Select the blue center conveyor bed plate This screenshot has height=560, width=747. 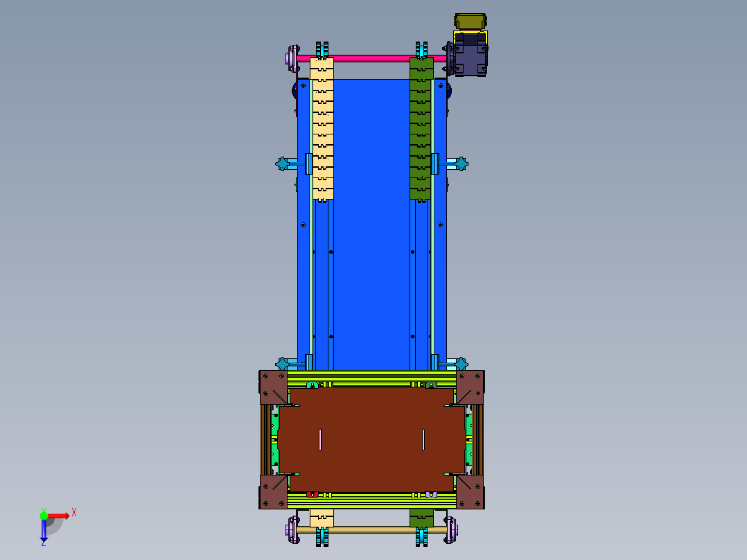pyautogui.click(x=371, y=224)
